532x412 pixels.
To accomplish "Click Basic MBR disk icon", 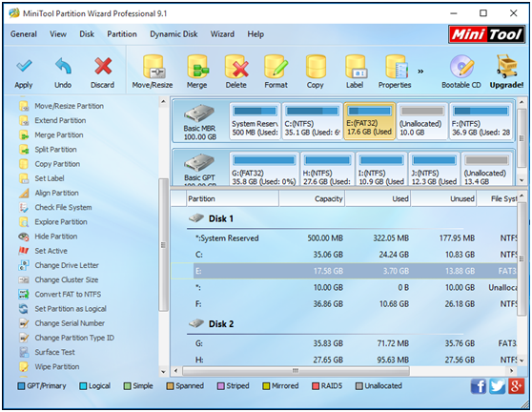I will [199, 113].
